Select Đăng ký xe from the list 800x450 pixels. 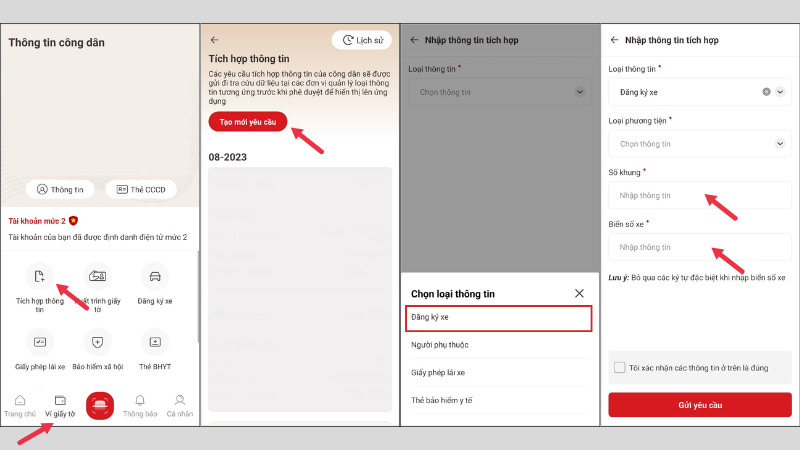(x=499, y=318)
